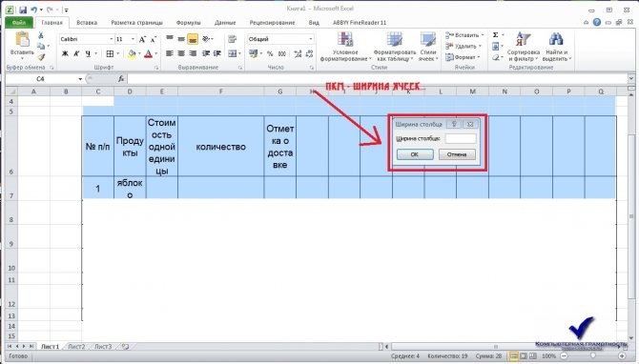The width and height of the screenshot is (639, 364).
Task: Click the insert new sheet tab icon
Action: click(125, 347)
